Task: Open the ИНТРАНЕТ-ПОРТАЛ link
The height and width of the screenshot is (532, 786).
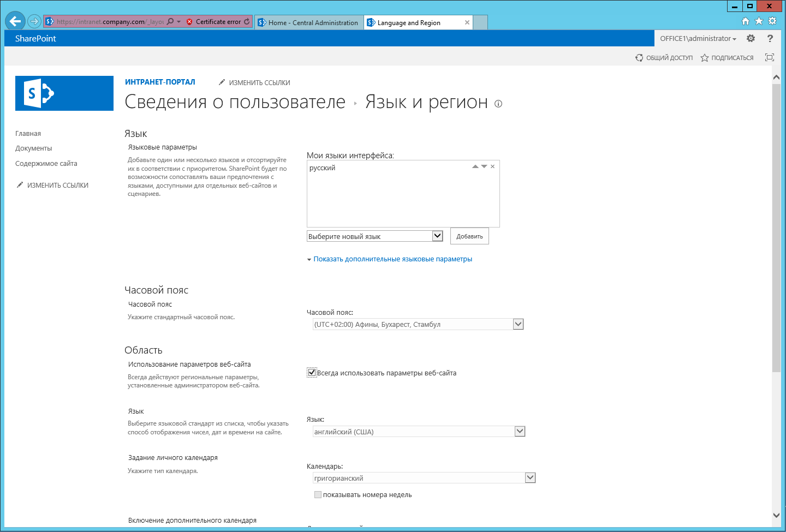Action: coord(160,82)
